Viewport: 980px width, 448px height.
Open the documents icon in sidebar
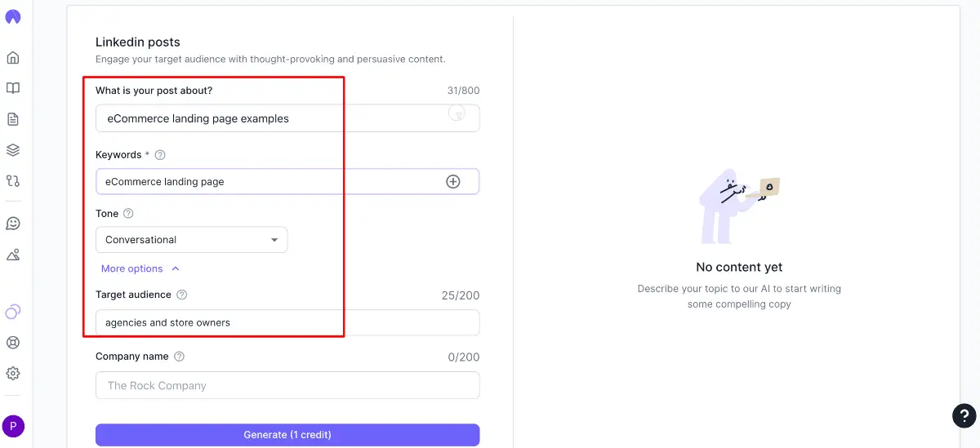tap(13, 119)
